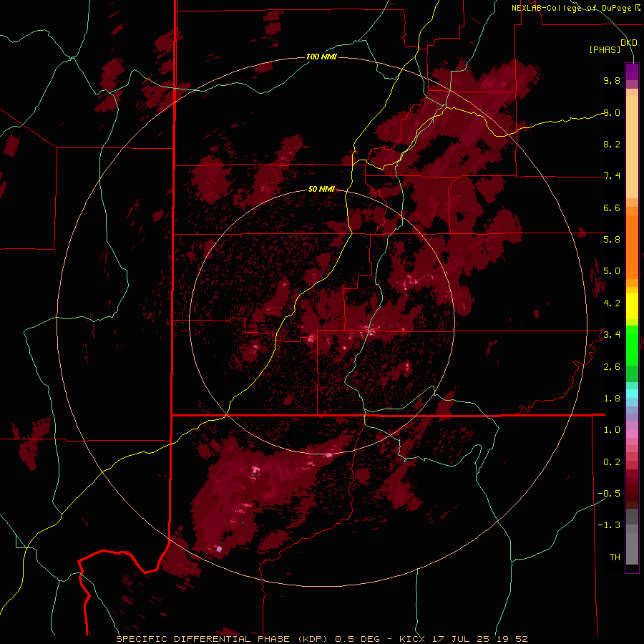
Task: Click the 9.8 scale value
Action: pos(612,80)
